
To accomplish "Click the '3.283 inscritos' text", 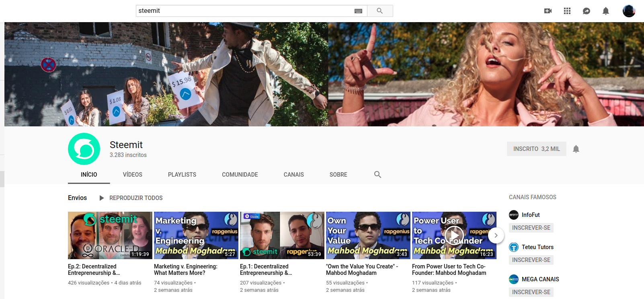I will coord(128,155).
